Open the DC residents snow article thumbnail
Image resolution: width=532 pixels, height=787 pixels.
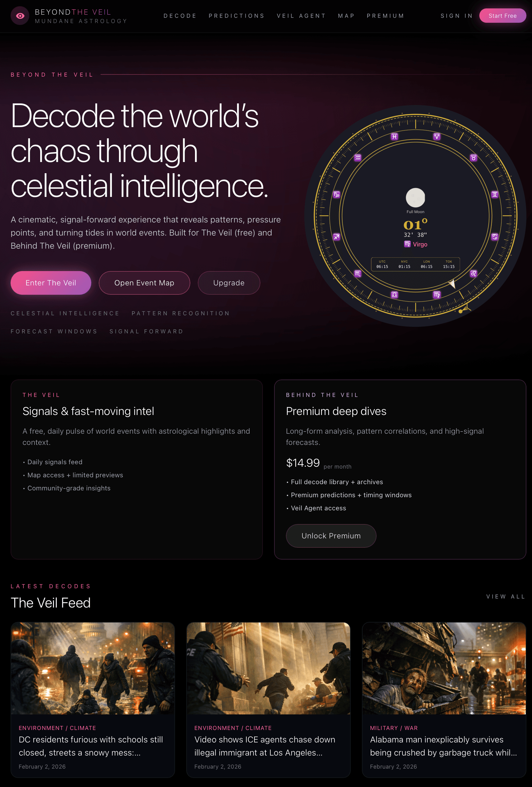coord(93,668)
